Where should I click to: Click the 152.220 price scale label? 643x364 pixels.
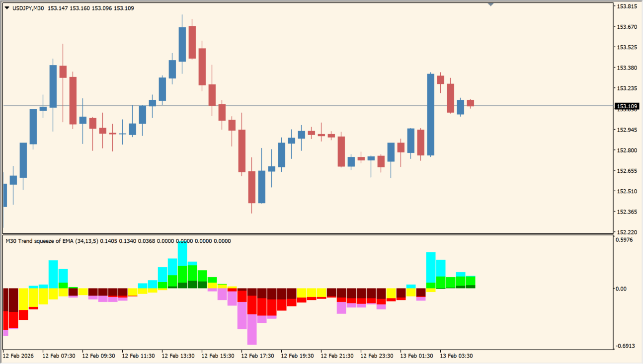coord(627,232)
